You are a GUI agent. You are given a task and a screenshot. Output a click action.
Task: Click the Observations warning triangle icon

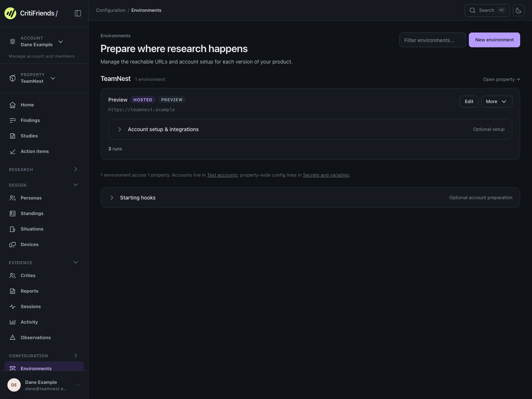[x=13, y=338]
